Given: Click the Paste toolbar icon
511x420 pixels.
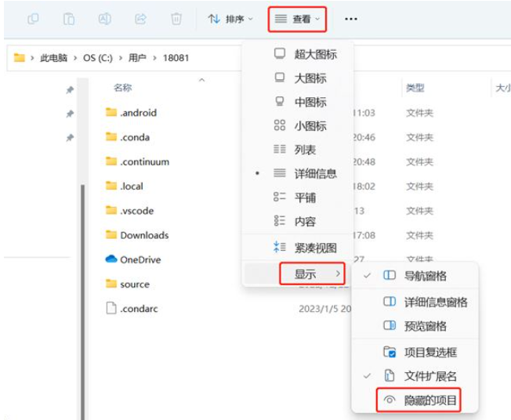Looking at the screenshot, I should 69,19.
